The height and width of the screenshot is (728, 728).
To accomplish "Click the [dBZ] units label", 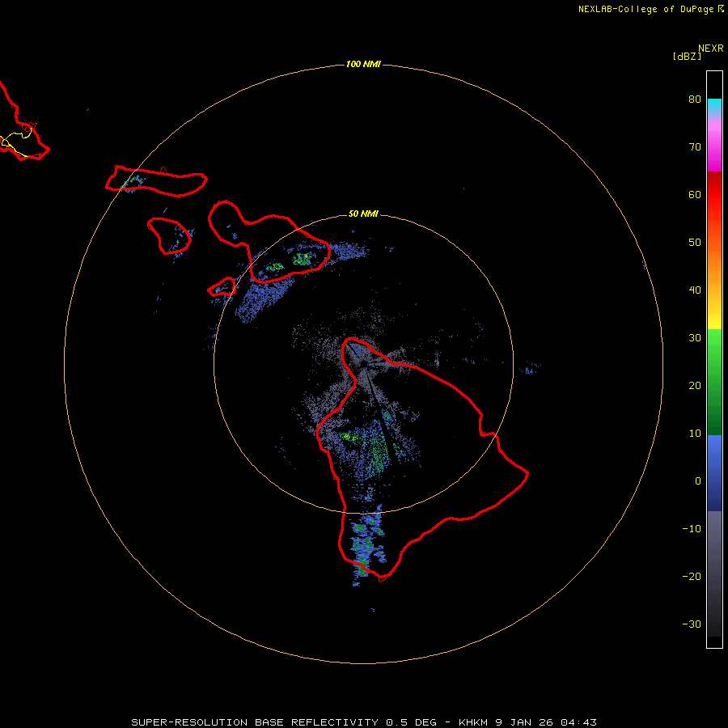I will point(687,57).
